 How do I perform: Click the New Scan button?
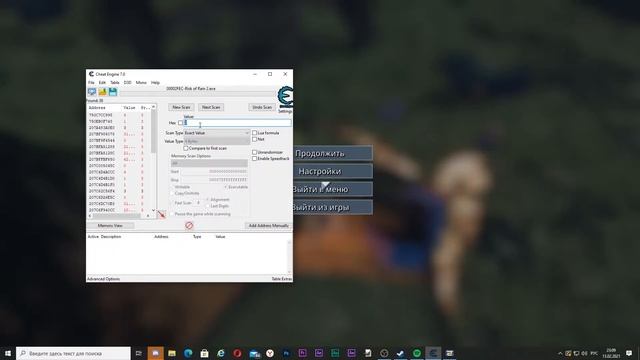(181, 107)
